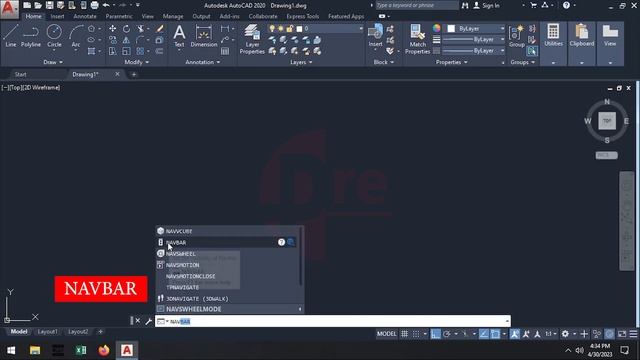The image size is (640, 360).
Task: Open the Parametric ribbon tab
Action: [119, 16]
